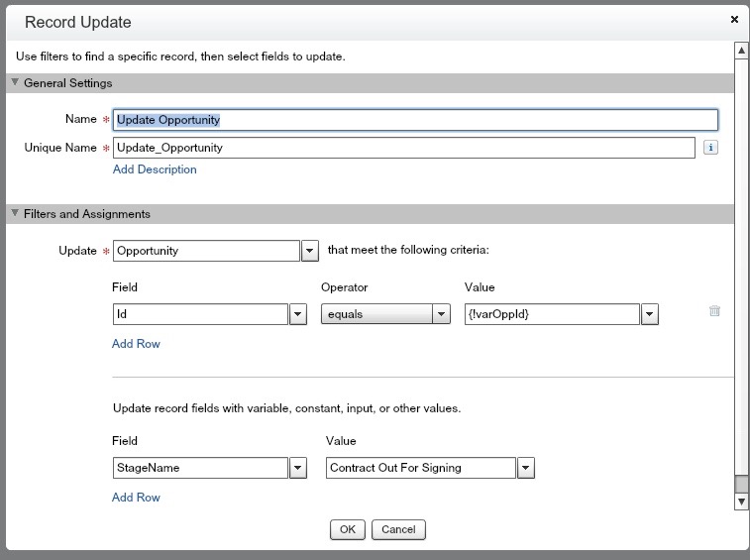Open the Contract Out For Signing dropdown

[x=526, y=468]
